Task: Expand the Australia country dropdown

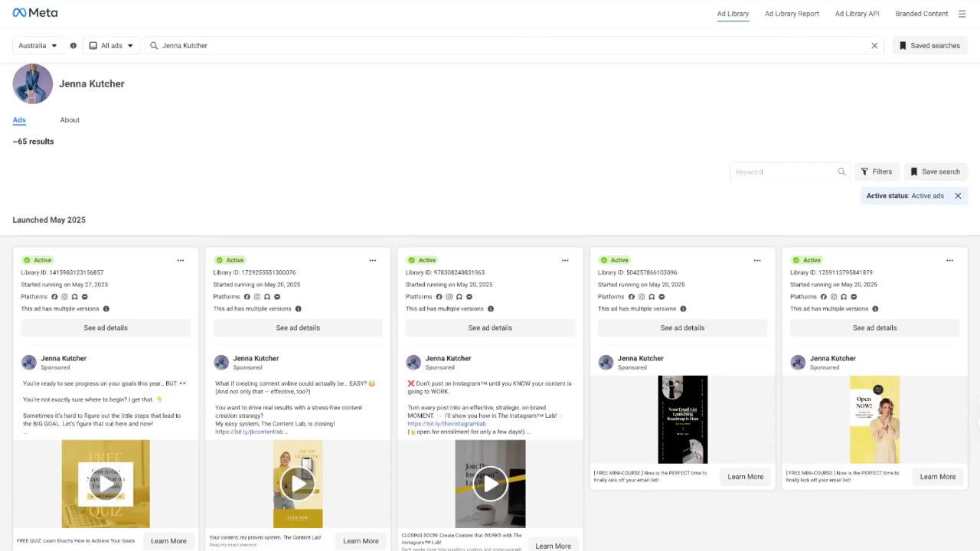Action: [38, 46]
